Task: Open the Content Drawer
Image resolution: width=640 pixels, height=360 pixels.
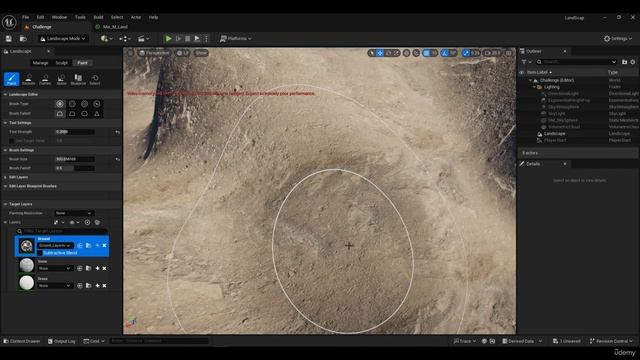Action: [22, 341]
